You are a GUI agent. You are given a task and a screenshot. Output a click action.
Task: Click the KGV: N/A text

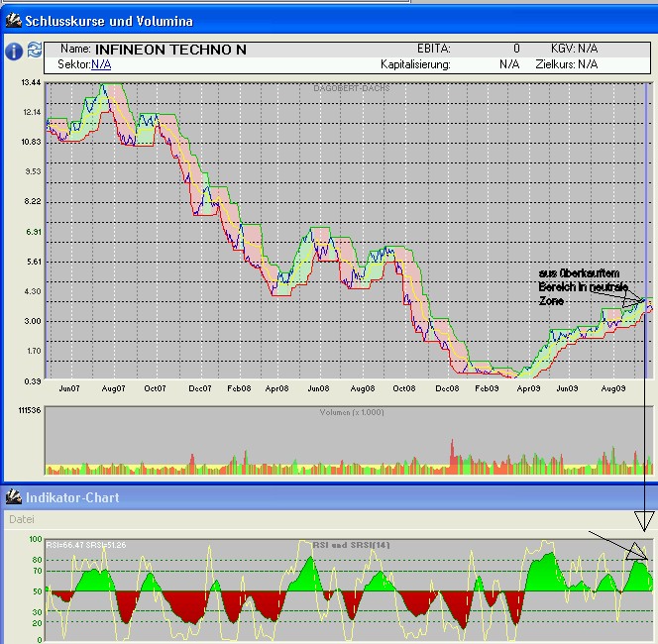pyautogui.click(x=574, y=49)
